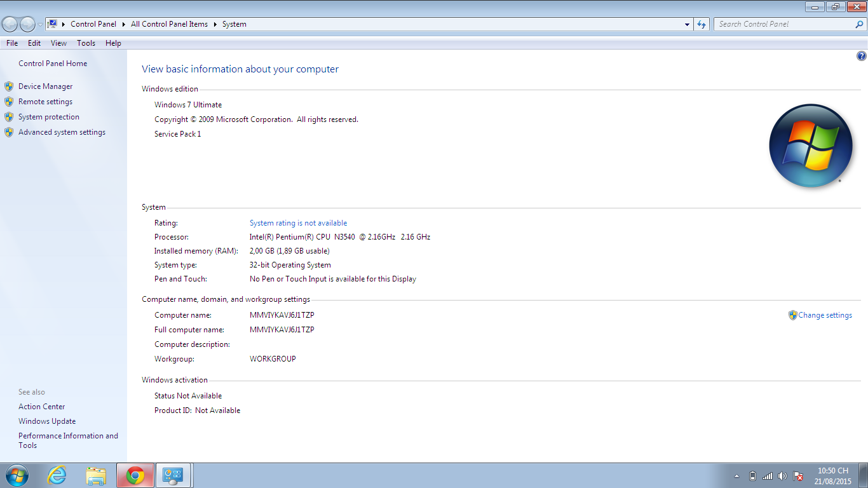This screenshot has height=488, width=868.
Task: Click the search magnifier icon
Action: pyautogui.click(x=860, y=24)
